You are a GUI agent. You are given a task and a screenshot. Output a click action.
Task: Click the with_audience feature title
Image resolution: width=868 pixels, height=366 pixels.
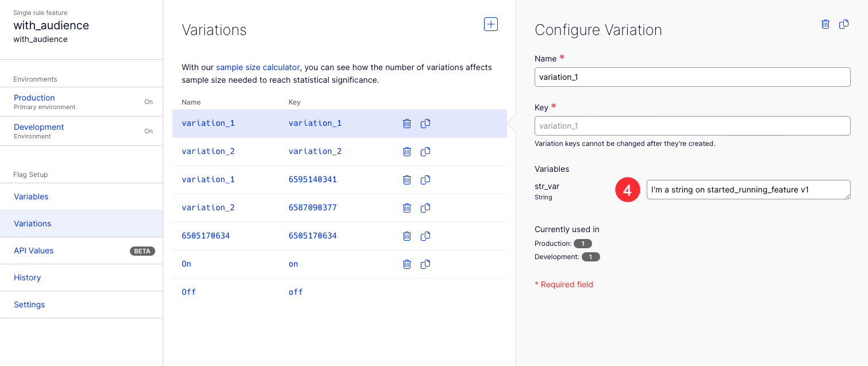[51, 25]
